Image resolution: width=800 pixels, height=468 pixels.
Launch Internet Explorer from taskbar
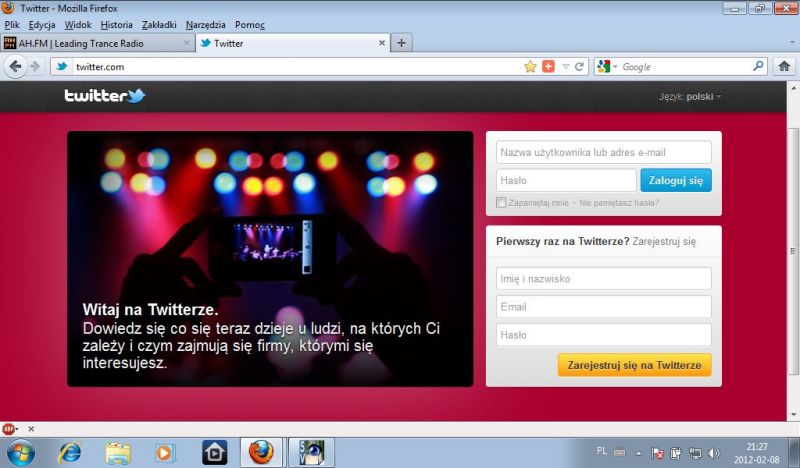(x=70, y=453)
